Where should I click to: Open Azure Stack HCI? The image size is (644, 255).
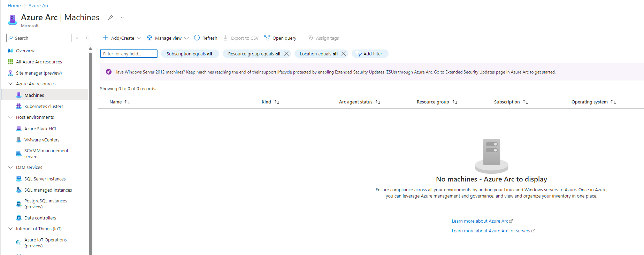[x=40, y=129]
